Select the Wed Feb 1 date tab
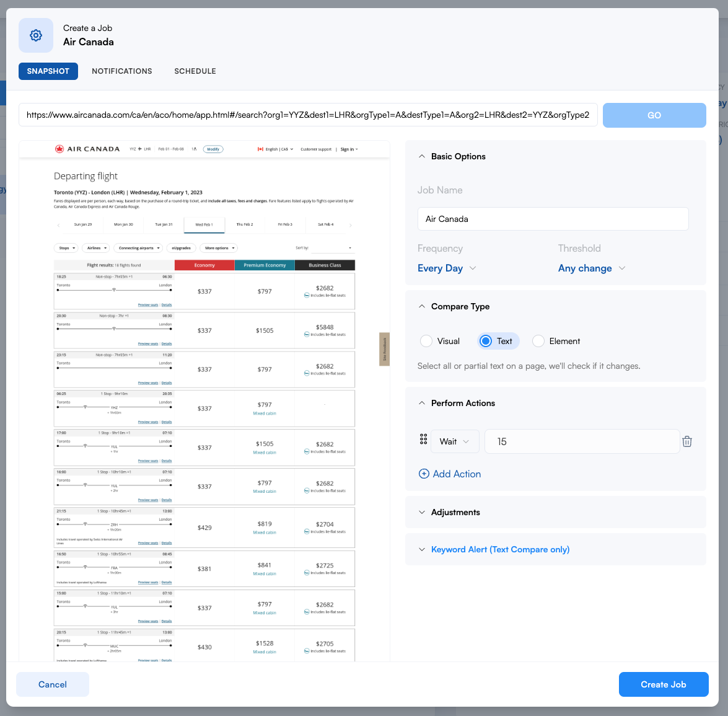This screenshot has width=728, height=716. pyautogui.click(x=204, y=224)
